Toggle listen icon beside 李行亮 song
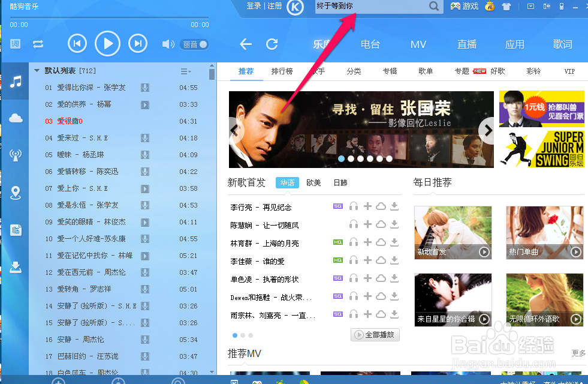This screenshot has width=588, height=384. click(x=353, y=206)
